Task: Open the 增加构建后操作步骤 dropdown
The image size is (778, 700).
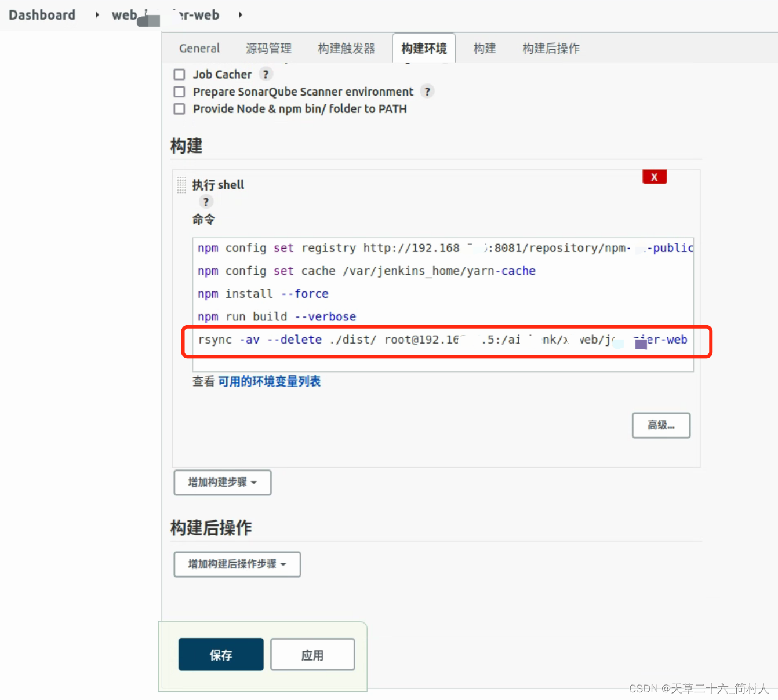Action: pyautogui.click(x=237, y=564)
